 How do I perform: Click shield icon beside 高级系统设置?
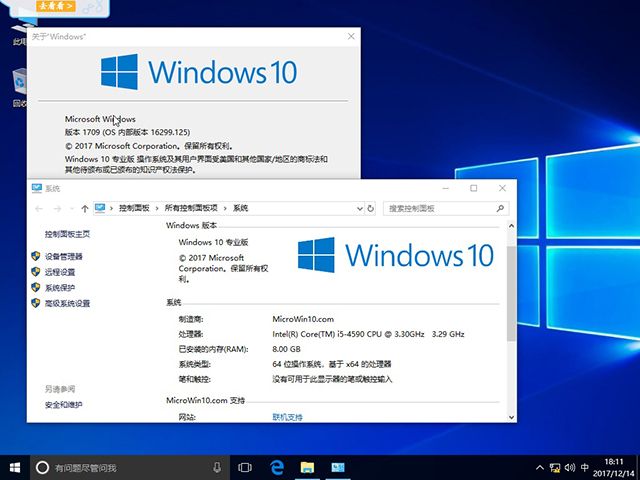pyautogui.click(x=36, y=303)
